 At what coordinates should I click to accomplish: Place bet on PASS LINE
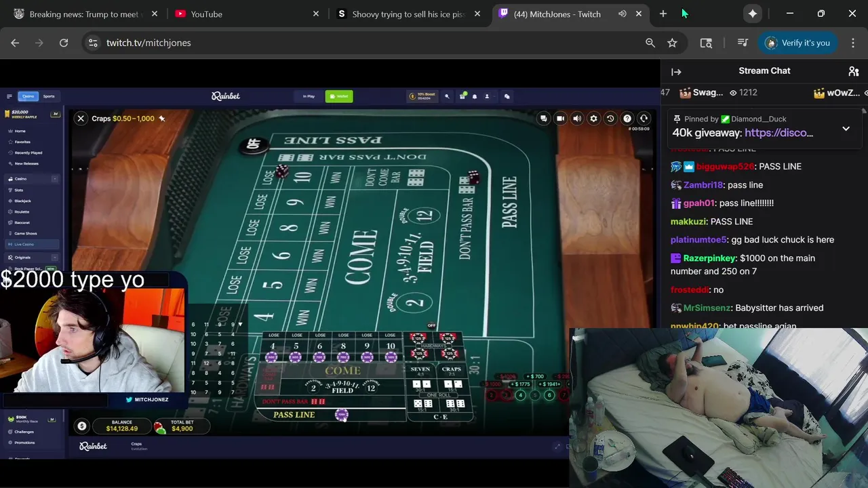tap(332, 415)
